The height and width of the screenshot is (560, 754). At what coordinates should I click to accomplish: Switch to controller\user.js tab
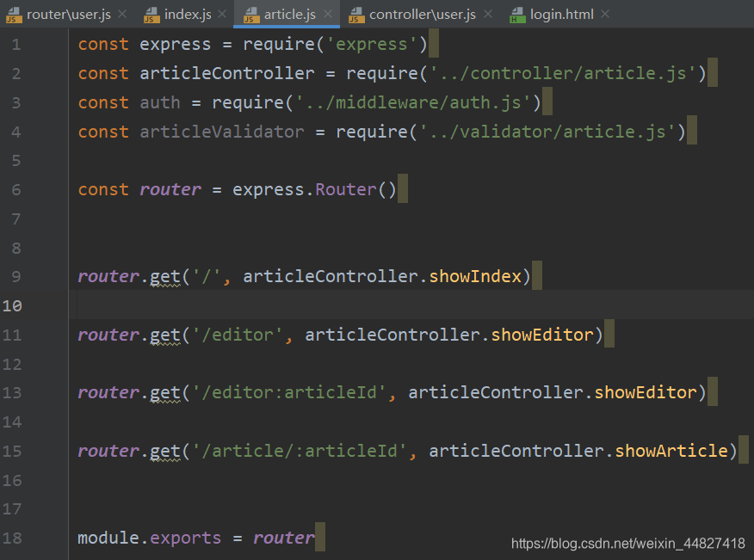coord(423,15)
